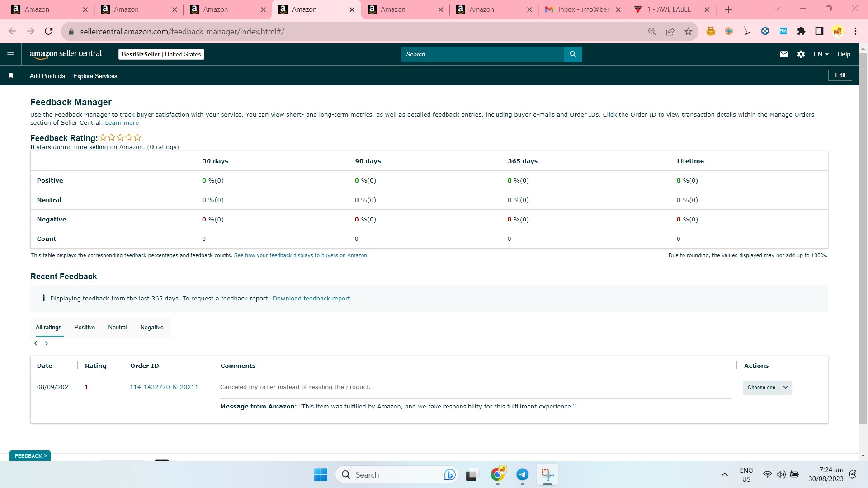Click the Help link in header
The height and width of the screenshot is (488, 868).
click(844, 54)
